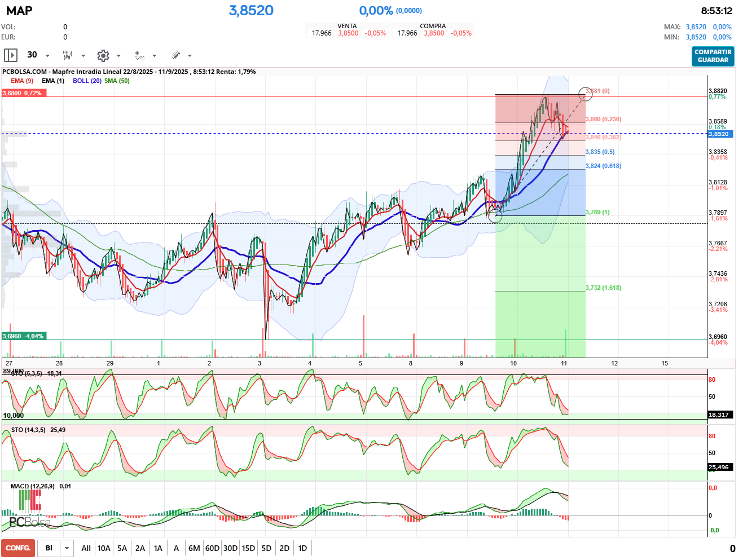Screen dimensions: 743x560
Task: Select the drawing pencil tool icon
Action: tap(175, 55)
